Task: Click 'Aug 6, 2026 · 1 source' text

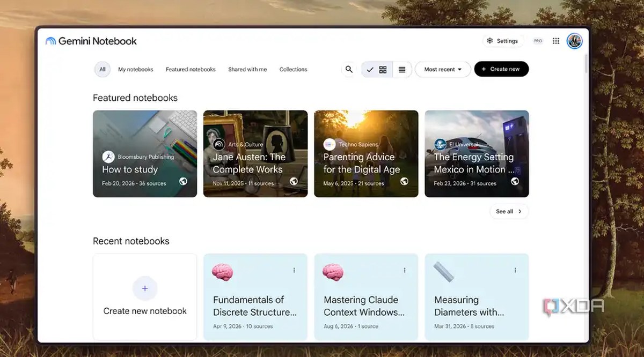Action: point(350,326)
